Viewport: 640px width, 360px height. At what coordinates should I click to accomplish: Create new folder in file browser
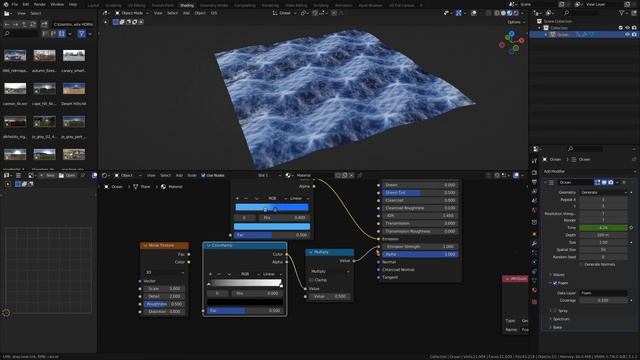point(44,24)
